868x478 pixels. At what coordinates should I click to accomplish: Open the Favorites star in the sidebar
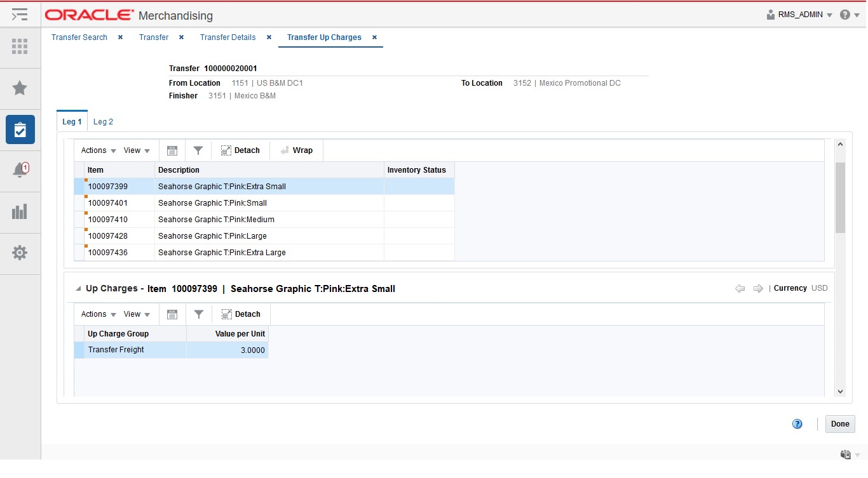[20, 88]
